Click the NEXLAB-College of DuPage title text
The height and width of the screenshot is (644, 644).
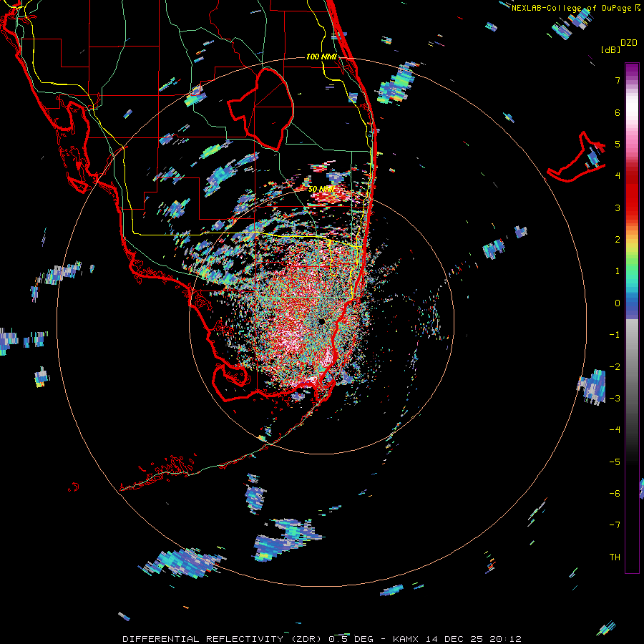point(571,8)
